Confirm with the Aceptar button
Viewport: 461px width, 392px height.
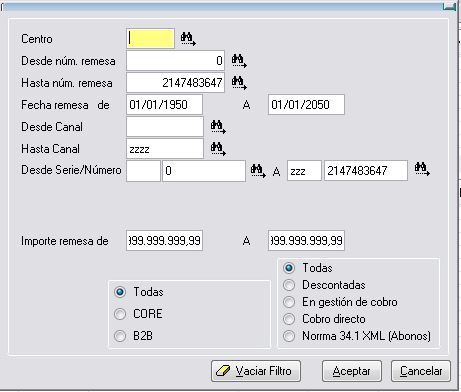point(352,371)
